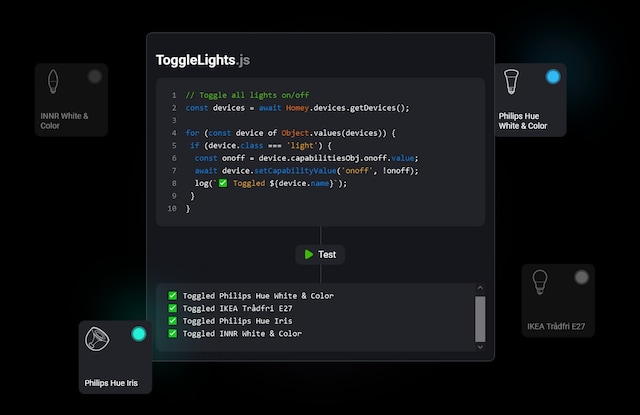640x415 pixels.
Task: Enable the gray indicator on IKEA Trådfri E27 card
Action: [581, 276]
